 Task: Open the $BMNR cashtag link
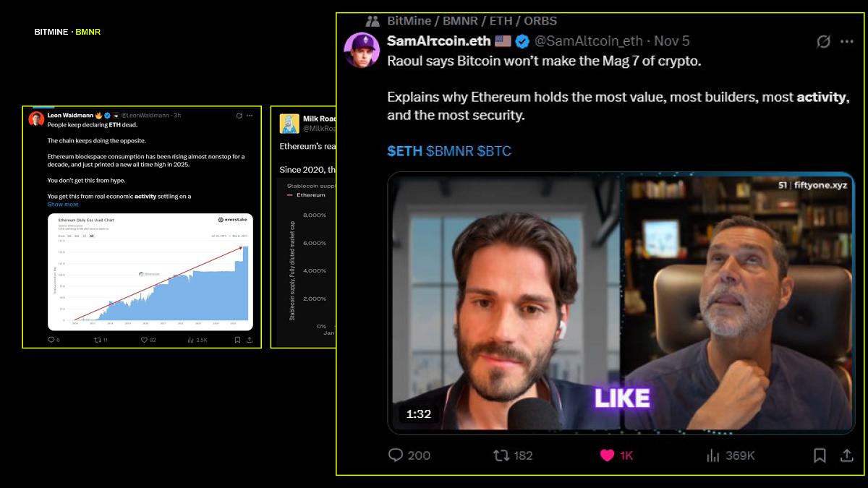coord(450,151)
